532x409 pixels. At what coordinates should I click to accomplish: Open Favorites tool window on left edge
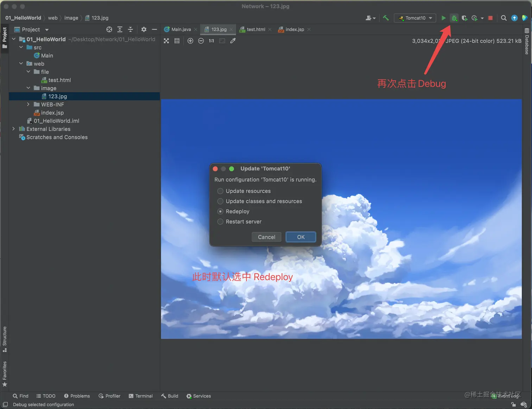tap(5, 374)
